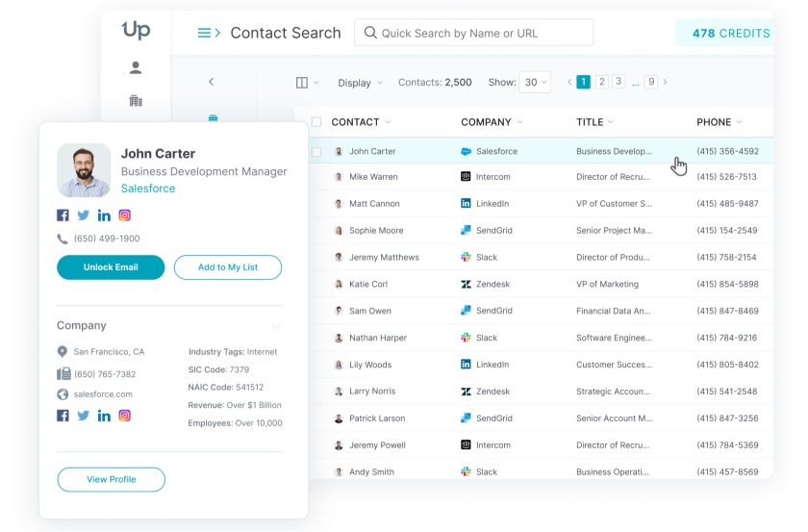Open the company building icon in sidebar
The height and width of the screenshot is (532, 808).
pos(136,100)
